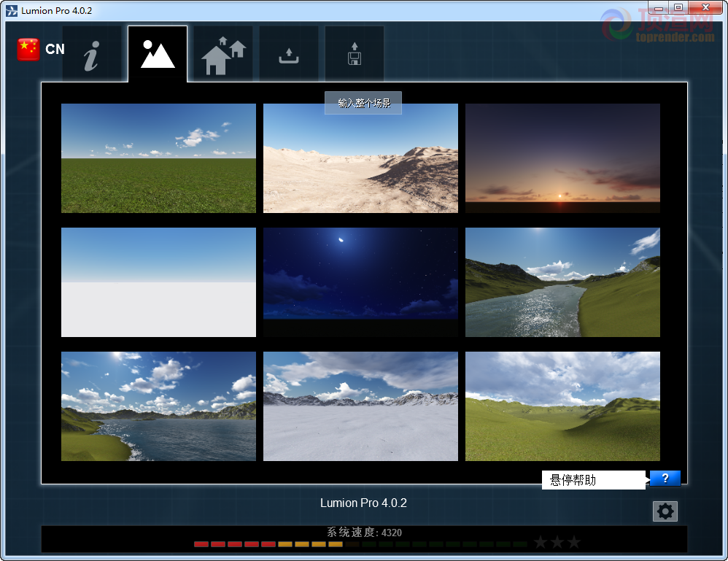Choose the sunset sky scene thumbnail
Image resolution: width=728 pixels, height=561 pixels.
562,158
